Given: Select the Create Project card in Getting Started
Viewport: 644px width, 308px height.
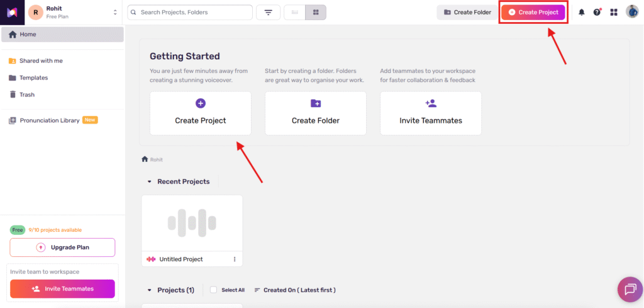Looking at the screenshot, I should (x=201, y=113).
